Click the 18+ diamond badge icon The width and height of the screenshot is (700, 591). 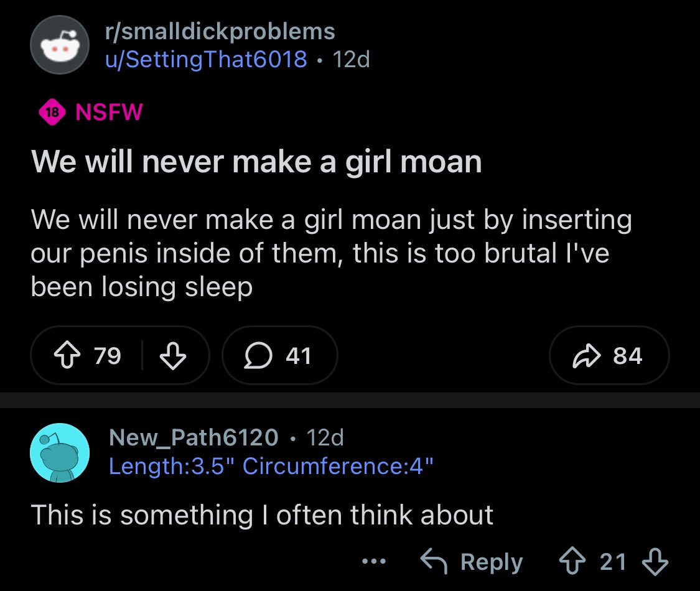click(52, 111)
